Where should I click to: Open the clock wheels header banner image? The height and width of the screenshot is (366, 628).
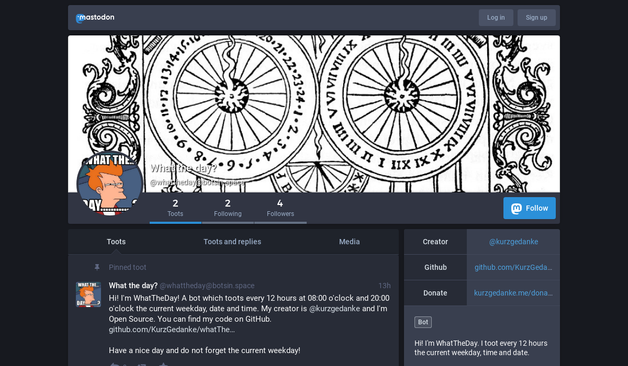click(314, 114)
